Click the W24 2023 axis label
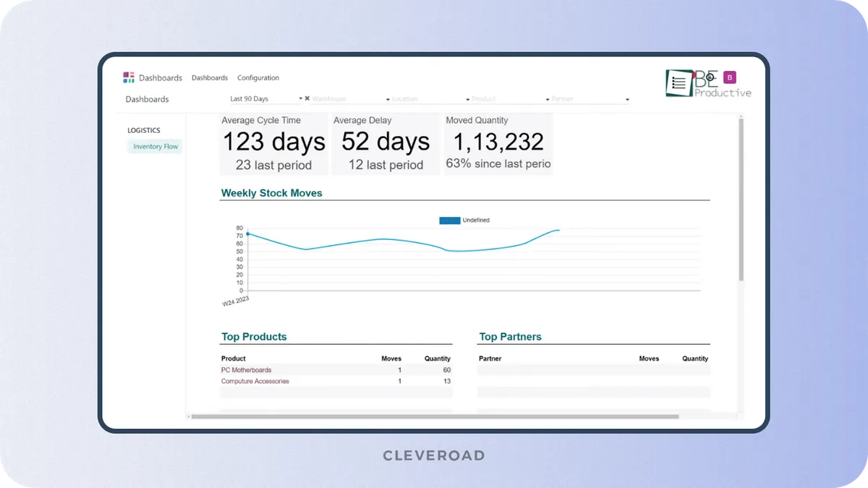The height and width of the screenshot is (488, 868). tap(235, 301)
